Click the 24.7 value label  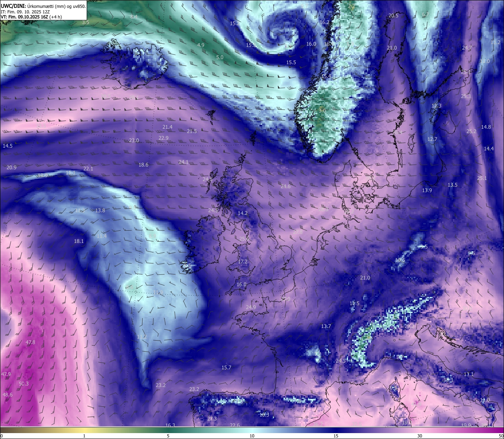467,48
